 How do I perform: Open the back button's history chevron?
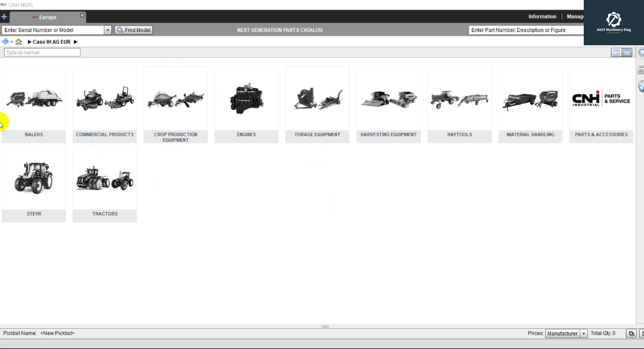tap(11, 42)
